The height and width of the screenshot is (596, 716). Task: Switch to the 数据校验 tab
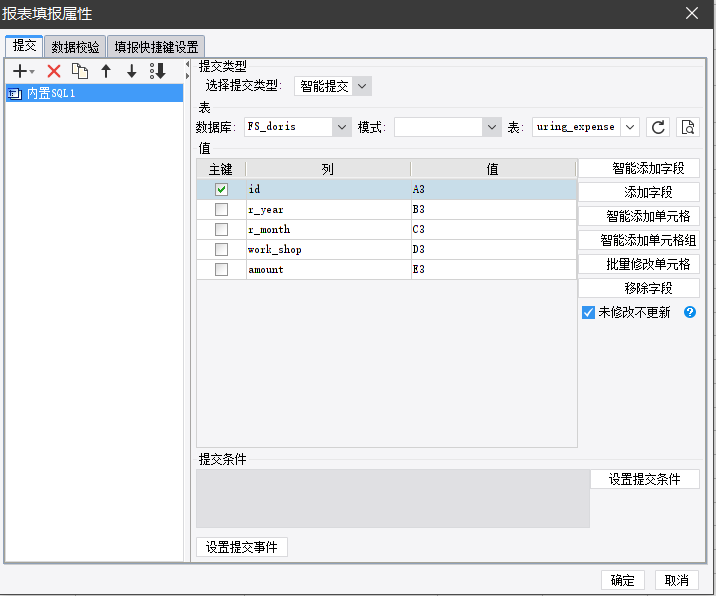click(75, 47)
